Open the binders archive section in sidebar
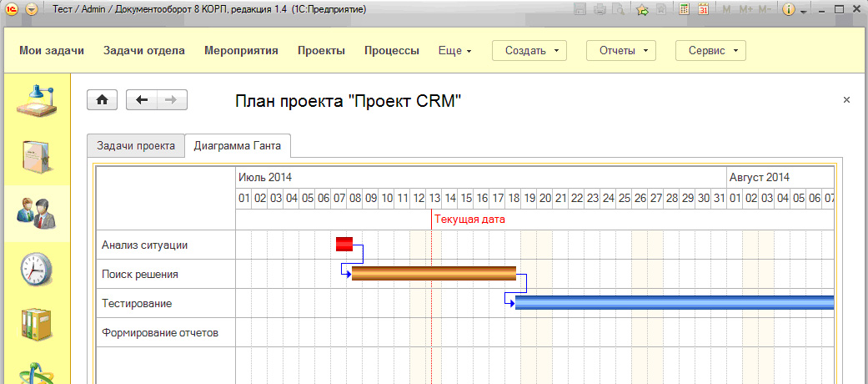 [x=35, y=324]
